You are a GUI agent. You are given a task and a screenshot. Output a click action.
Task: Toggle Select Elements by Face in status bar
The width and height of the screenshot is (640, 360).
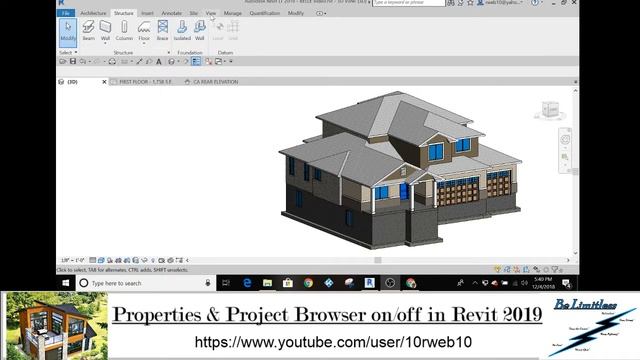coord(527,269)
